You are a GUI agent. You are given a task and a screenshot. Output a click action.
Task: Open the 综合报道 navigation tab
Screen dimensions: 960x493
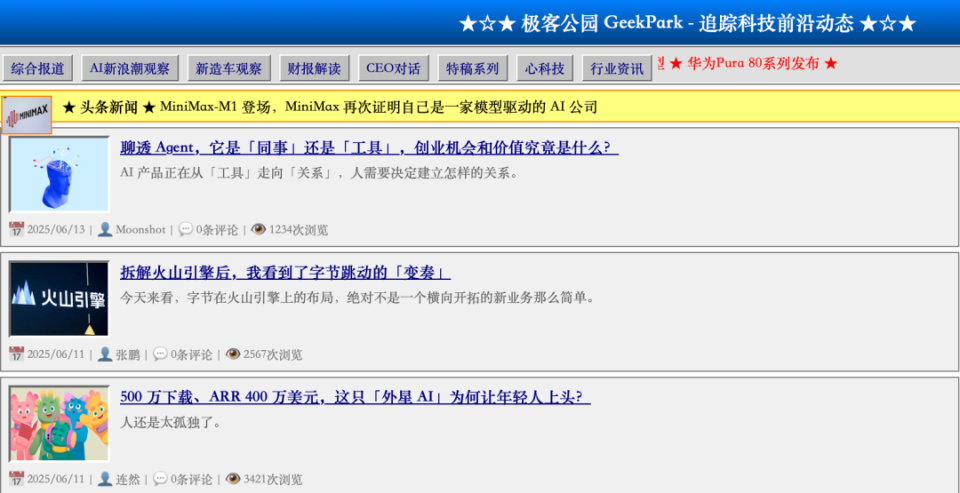(38, 68)
